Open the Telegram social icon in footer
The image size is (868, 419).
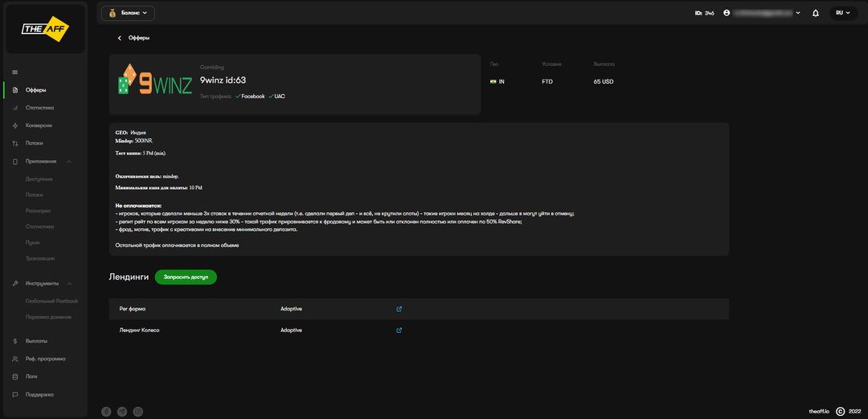pyautogui.click(x=122, y=411)
